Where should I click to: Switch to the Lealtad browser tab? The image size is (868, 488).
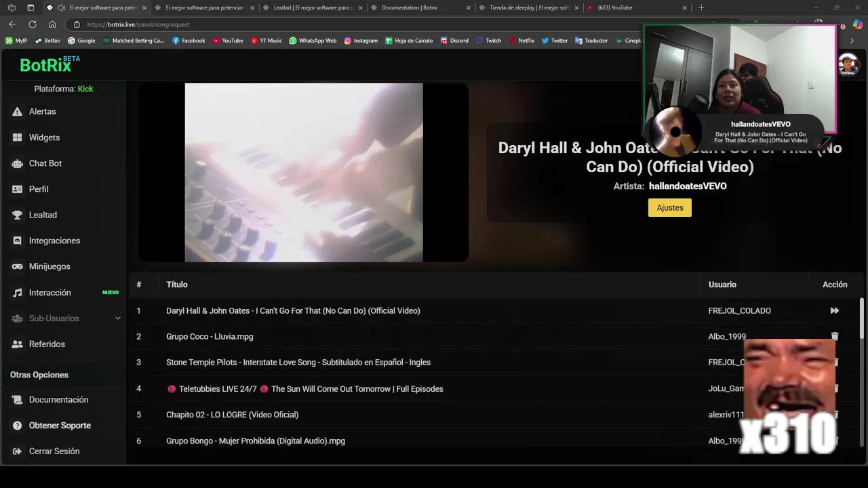[x=313, y=7]
